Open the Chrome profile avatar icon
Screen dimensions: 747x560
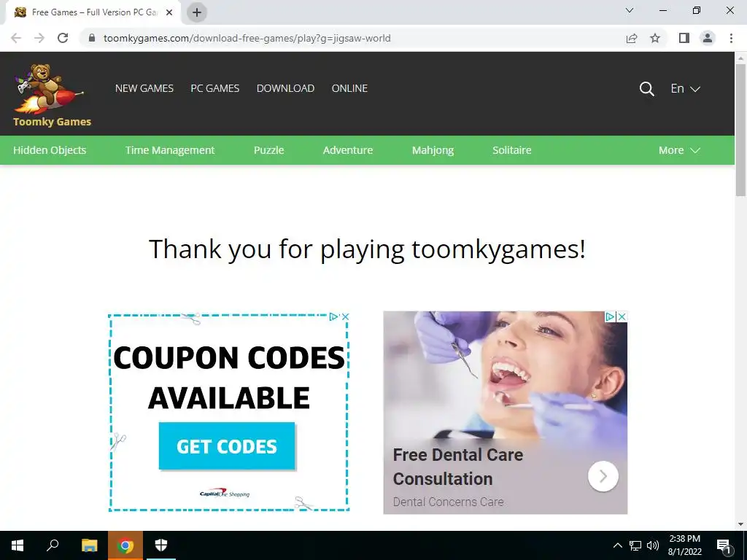click(708, 38)
